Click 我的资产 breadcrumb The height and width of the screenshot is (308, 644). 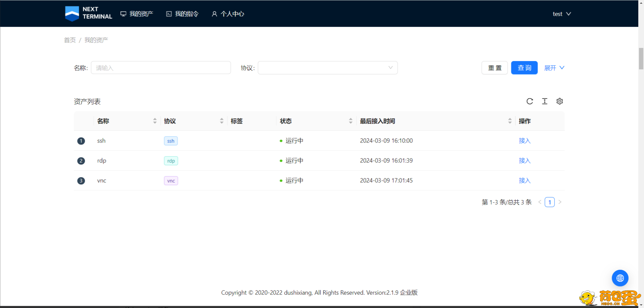tap(96, 40)
